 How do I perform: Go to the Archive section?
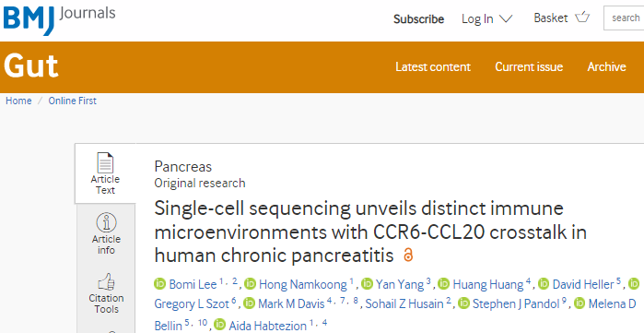pos(606,67)
